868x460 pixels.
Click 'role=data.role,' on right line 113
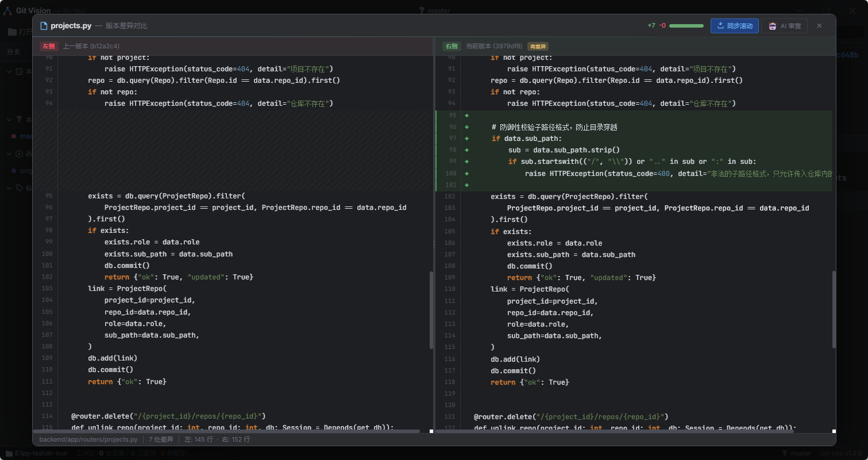[x=538, y=324]
